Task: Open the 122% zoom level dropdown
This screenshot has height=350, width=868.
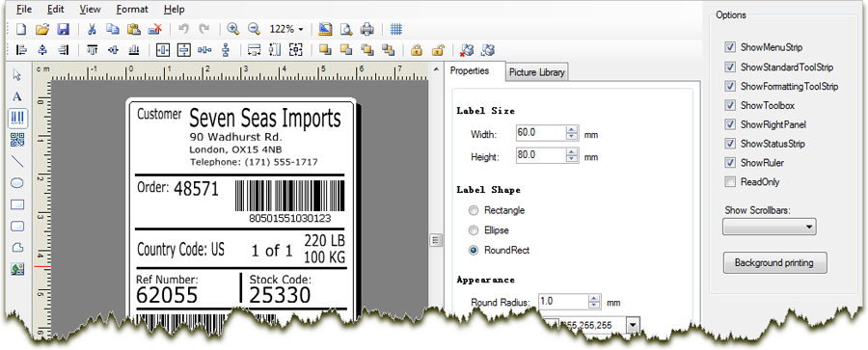Action: (301, 29)
